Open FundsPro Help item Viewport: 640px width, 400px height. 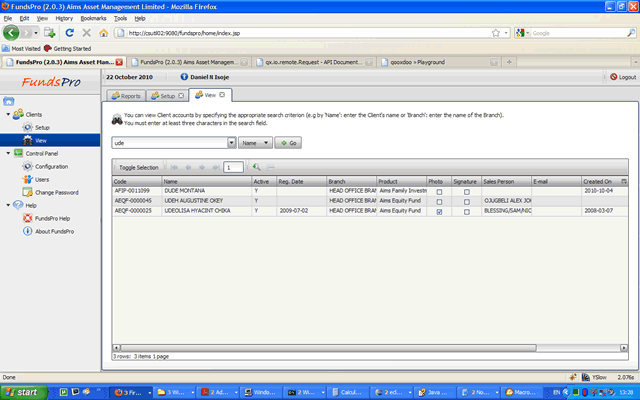tap(52, 218)
